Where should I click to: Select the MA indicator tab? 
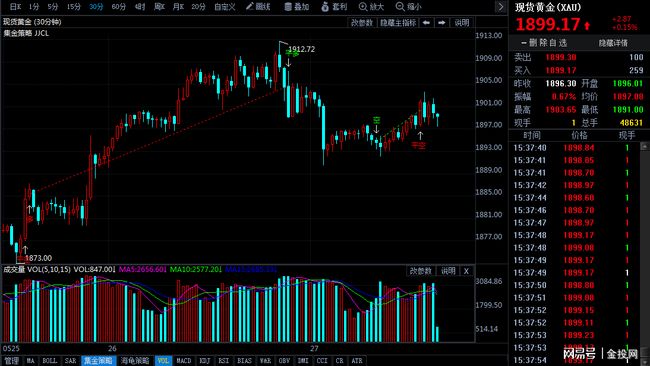click(x=30, y=361)
